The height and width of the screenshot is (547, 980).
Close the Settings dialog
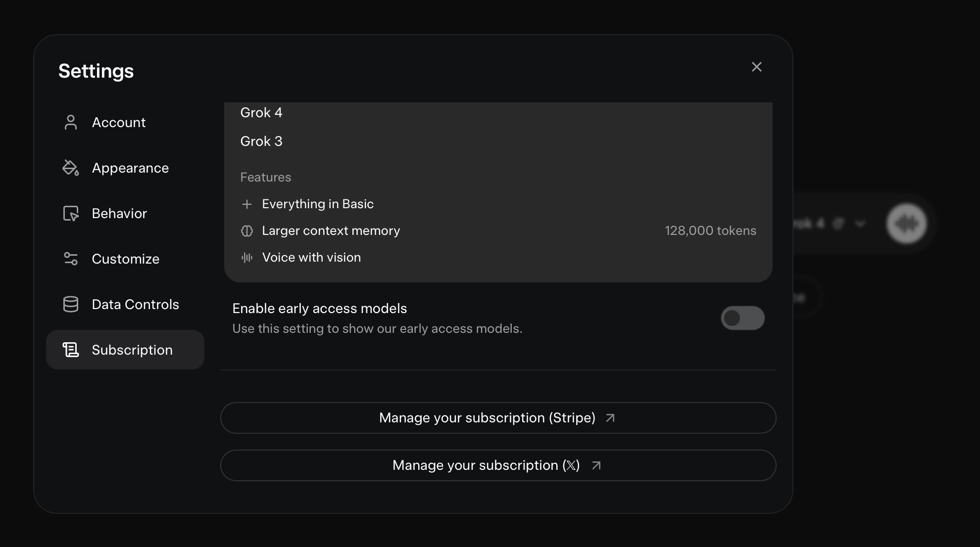[756, 67]
